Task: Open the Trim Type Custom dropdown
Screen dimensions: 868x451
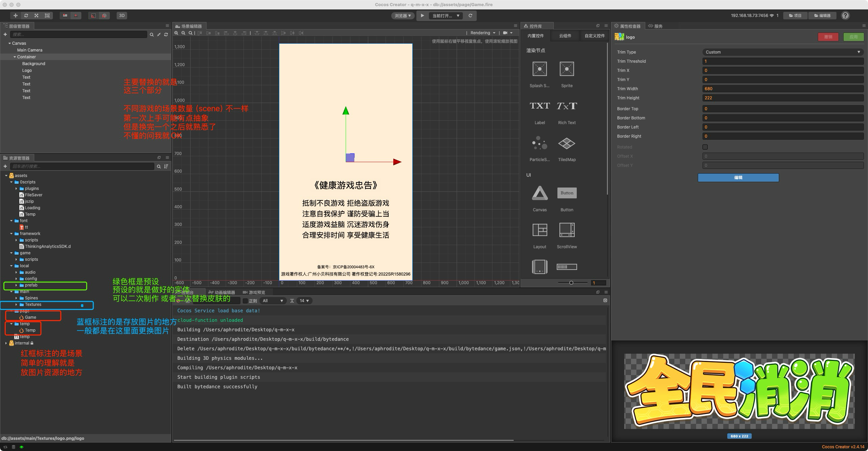Action: (x=783, y=52)
